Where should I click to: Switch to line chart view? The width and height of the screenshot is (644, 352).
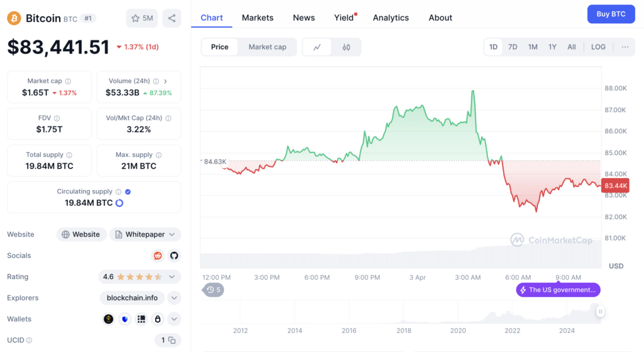point(317,47)
